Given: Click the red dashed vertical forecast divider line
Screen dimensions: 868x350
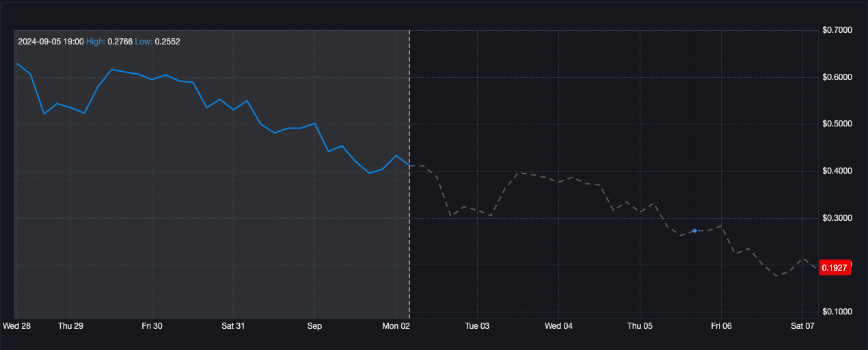Looking at the screenshot, I should click(x=409, y=174).
